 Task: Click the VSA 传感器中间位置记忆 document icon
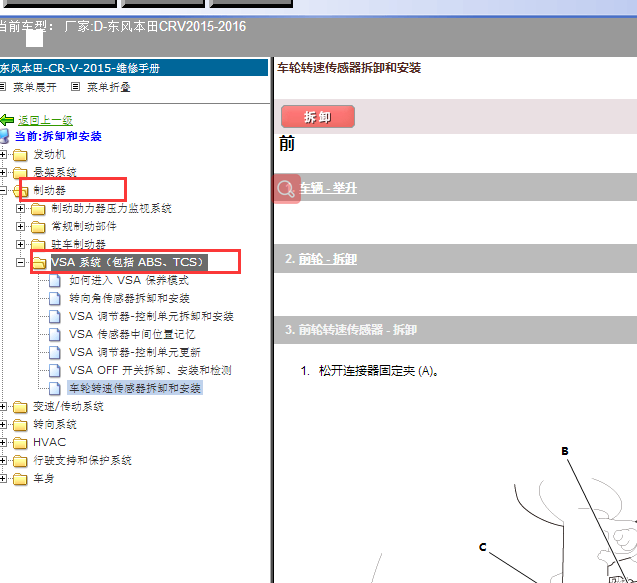pos(55,335)
